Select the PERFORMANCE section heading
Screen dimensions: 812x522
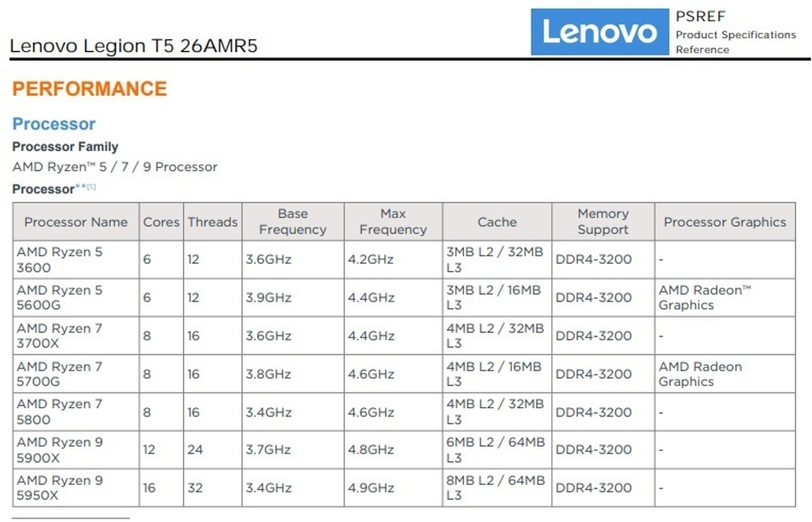(x=90, y=89)
